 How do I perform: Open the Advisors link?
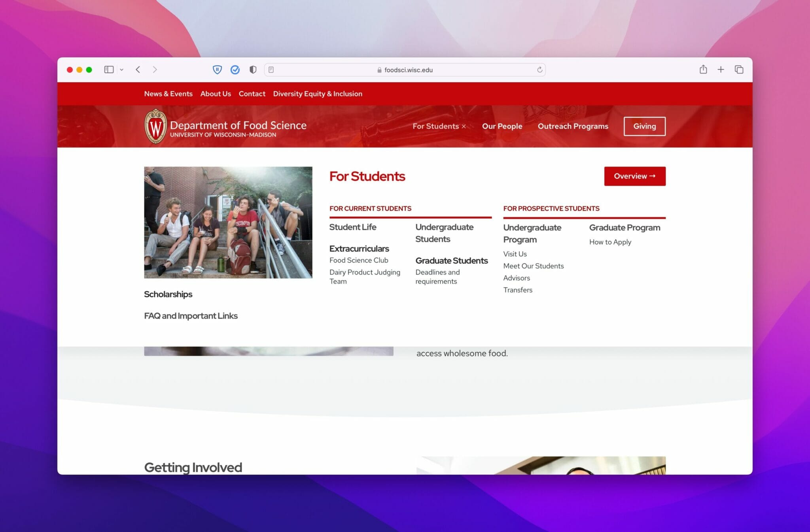[517, 278]
